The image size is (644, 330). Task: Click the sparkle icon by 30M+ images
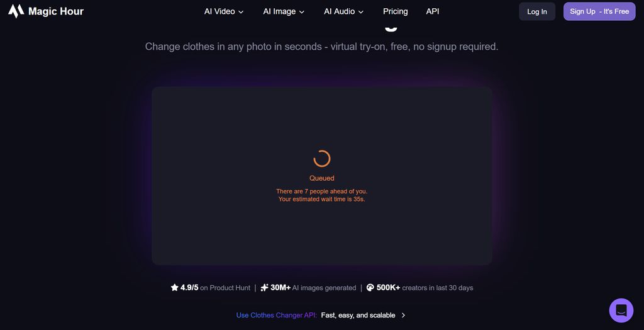click(265, 288)
